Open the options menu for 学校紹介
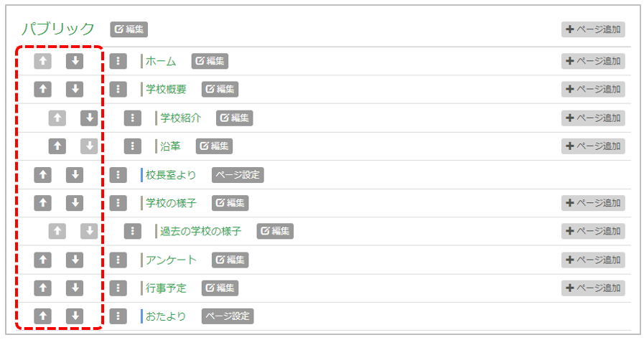 [132, 118]
